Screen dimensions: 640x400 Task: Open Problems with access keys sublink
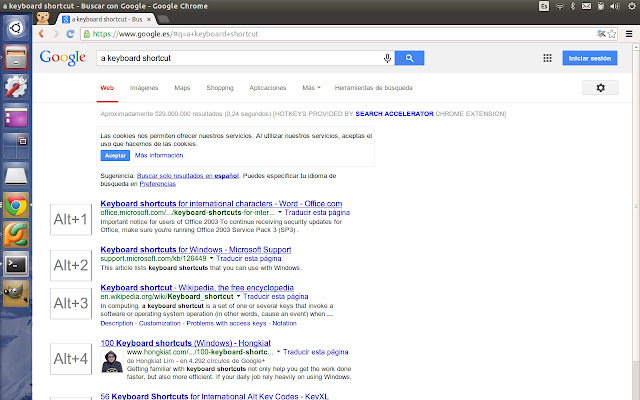click(x=226, y=323)
